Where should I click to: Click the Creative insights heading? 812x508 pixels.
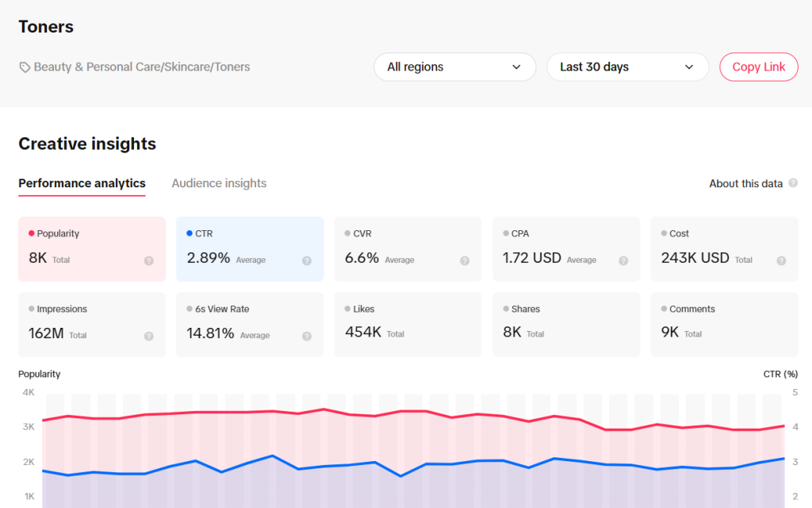(x=87, y=144)
